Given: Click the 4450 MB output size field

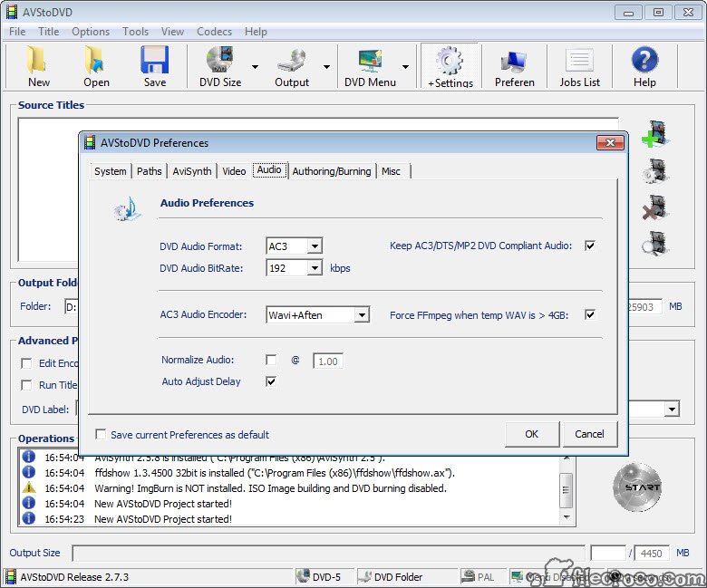Looking at the screenshot, I should click(x=651, y=553).
